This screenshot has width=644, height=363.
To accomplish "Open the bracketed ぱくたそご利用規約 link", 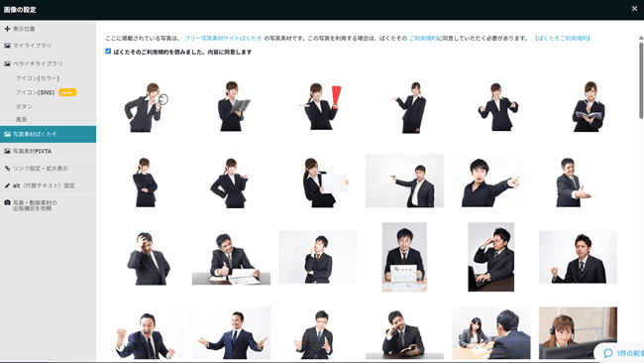I will [x=563, y=39].
